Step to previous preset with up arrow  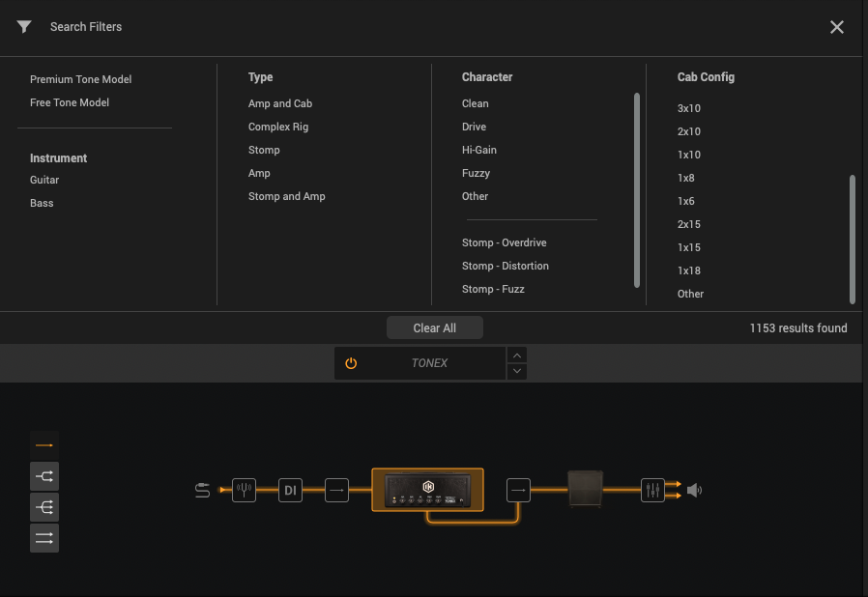click(517, 355)
